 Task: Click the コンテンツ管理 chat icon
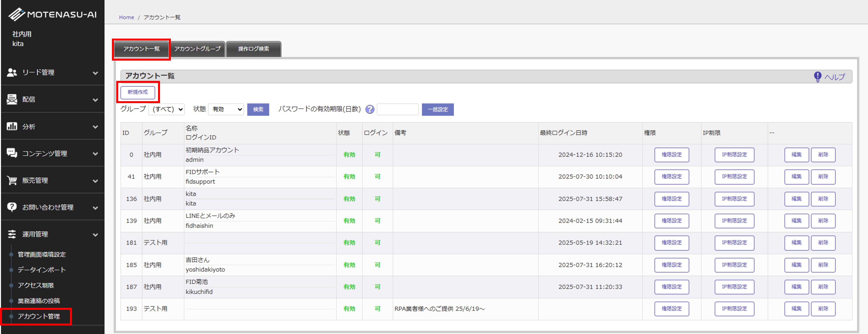[12, 153]
